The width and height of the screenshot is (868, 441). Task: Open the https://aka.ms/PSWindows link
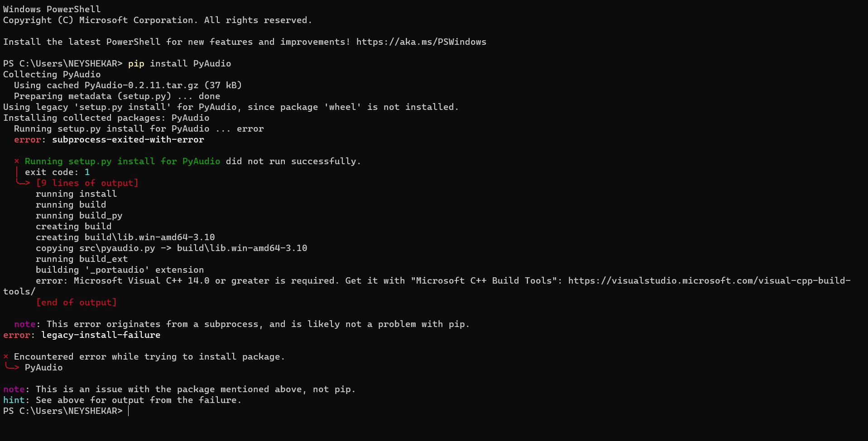[421, 42]
